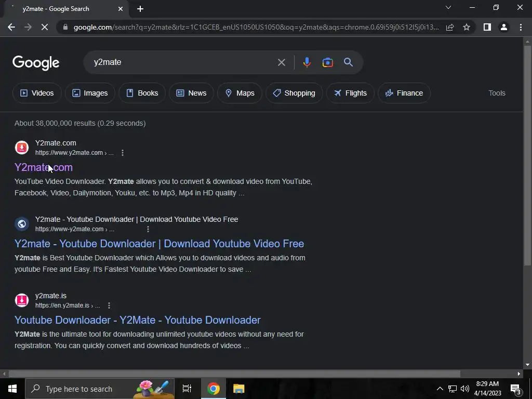The width and height of the screenshot is (532, 399).
Task: Toggle the Chrome side panel
Action: pyautogui.click(x=487, y=27)
